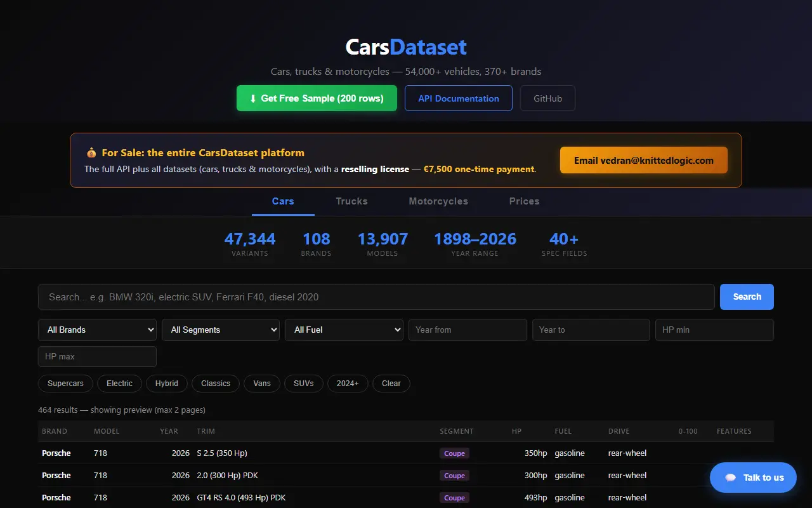This screenshot has height=508, width=812.
Task: Click the BRAND column header
Action: click(x=55, y=431)
